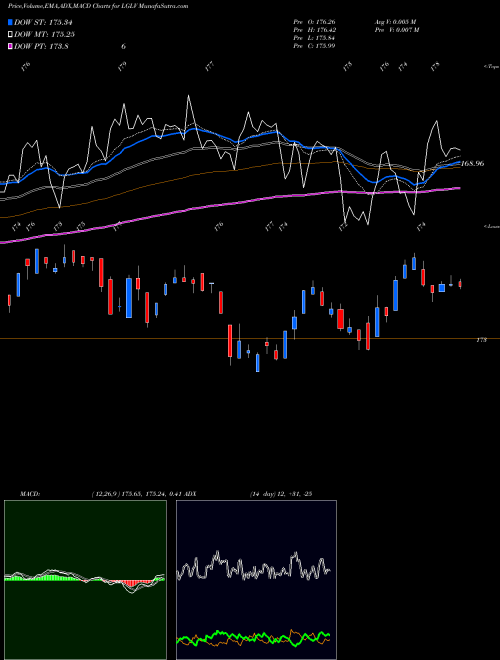This screenshot has width=500, height=660.
Task: Click the MACD values '(12,26,9) 175.65, 175.24, 0.41'
Action: coord(137,494)
